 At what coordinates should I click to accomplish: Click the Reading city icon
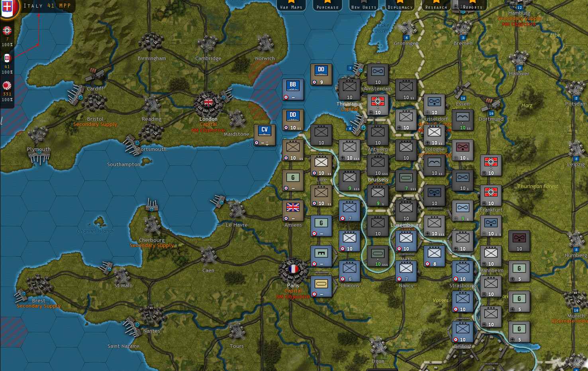point(152,104)
